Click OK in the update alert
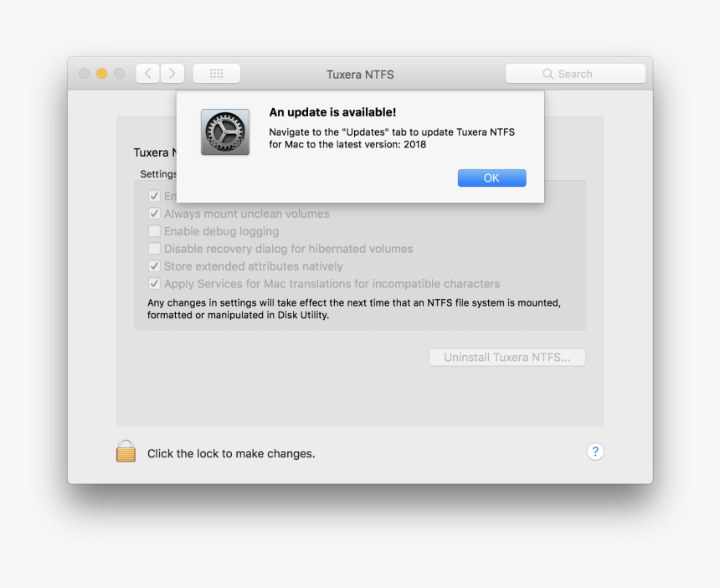 pos(491,178)
